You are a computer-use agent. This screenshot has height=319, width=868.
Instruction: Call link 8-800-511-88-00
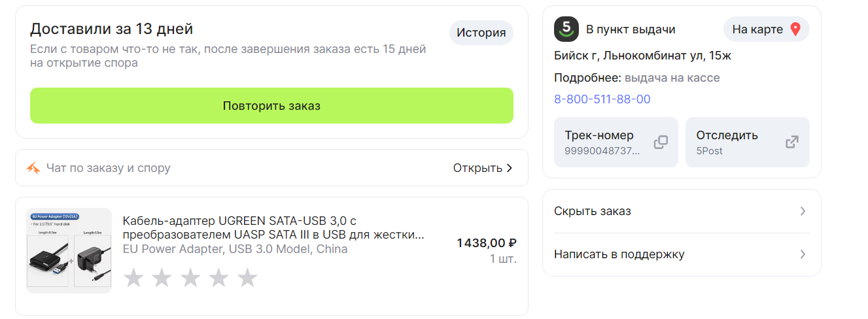pos(602,99)
